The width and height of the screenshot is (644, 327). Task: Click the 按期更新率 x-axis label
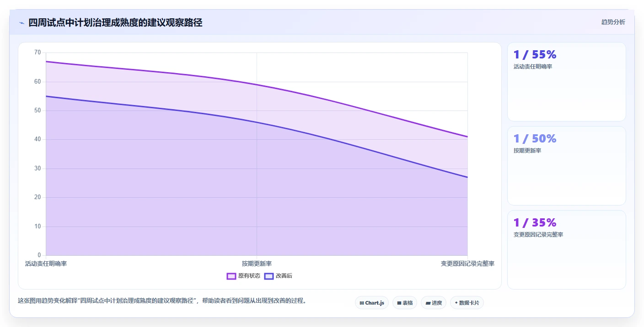click(257, 264)
